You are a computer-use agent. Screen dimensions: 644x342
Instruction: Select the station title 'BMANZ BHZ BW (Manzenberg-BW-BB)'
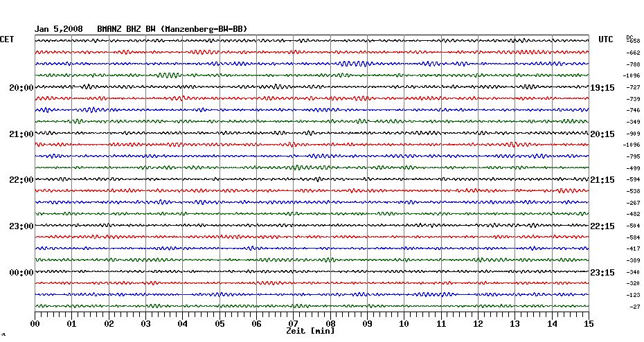[x=172, y=29]
